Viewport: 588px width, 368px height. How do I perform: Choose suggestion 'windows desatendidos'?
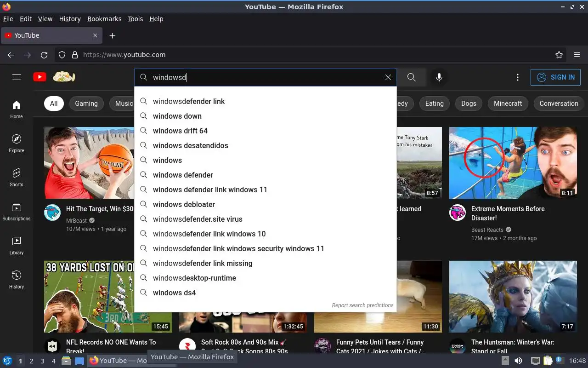point(266,145)
